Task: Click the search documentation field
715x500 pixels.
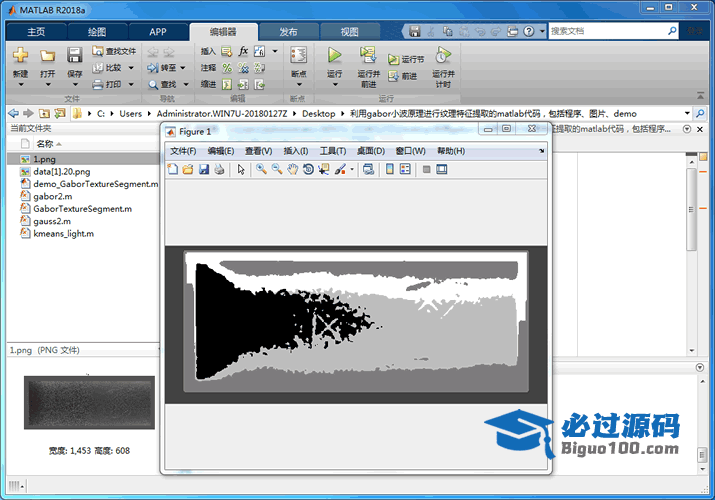Action: tap(605, 31)
